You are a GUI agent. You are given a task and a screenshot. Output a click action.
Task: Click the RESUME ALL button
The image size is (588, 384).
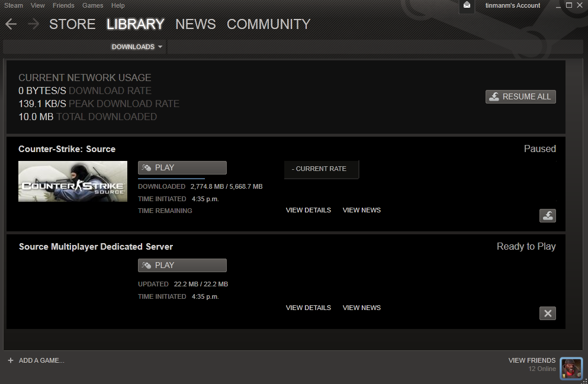point(520,96)
